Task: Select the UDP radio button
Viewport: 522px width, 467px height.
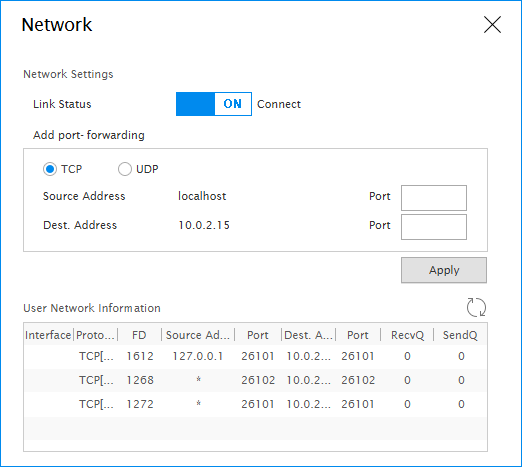Action: (125, 169)
